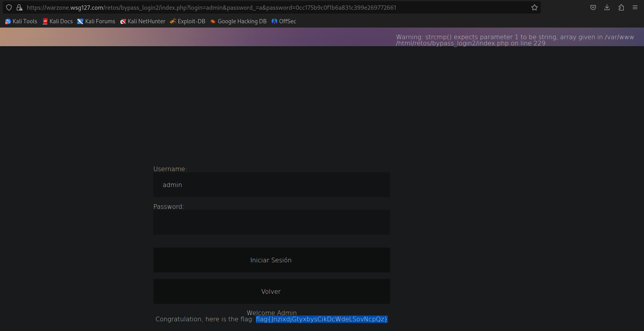Click the URL address bar
Viewport: 644px width, 331px height.
tap(272, 7)
